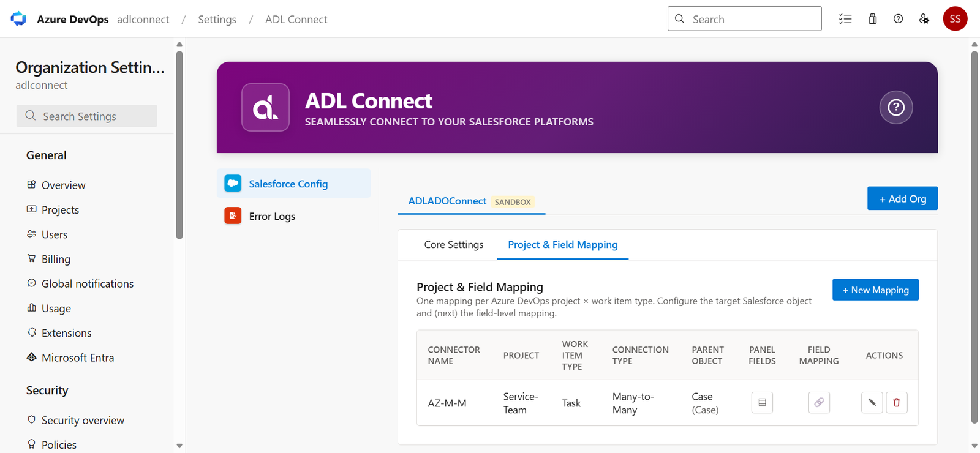Screen dimensions: 980x453
Task: Click the Salesforce cloud icon in side menu
Action: [233, 184]
